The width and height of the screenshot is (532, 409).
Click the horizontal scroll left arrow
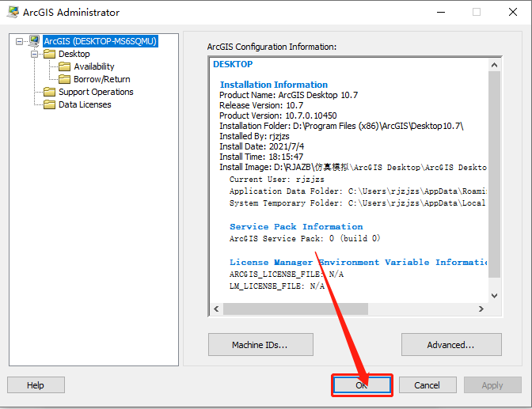click(216, 309)
